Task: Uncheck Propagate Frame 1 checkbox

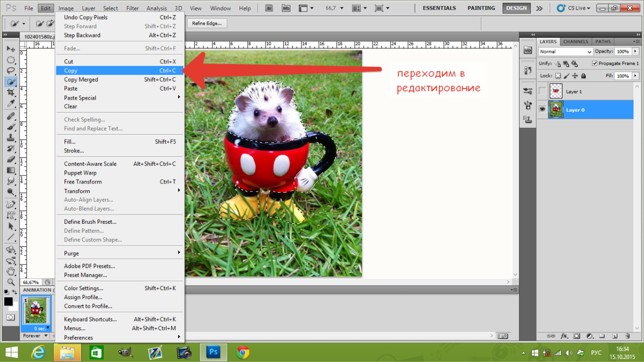Action: point(595,64)
